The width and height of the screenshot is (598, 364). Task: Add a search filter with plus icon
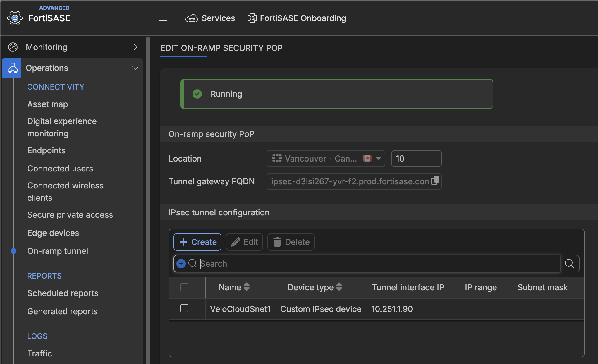tap(181, 264)
